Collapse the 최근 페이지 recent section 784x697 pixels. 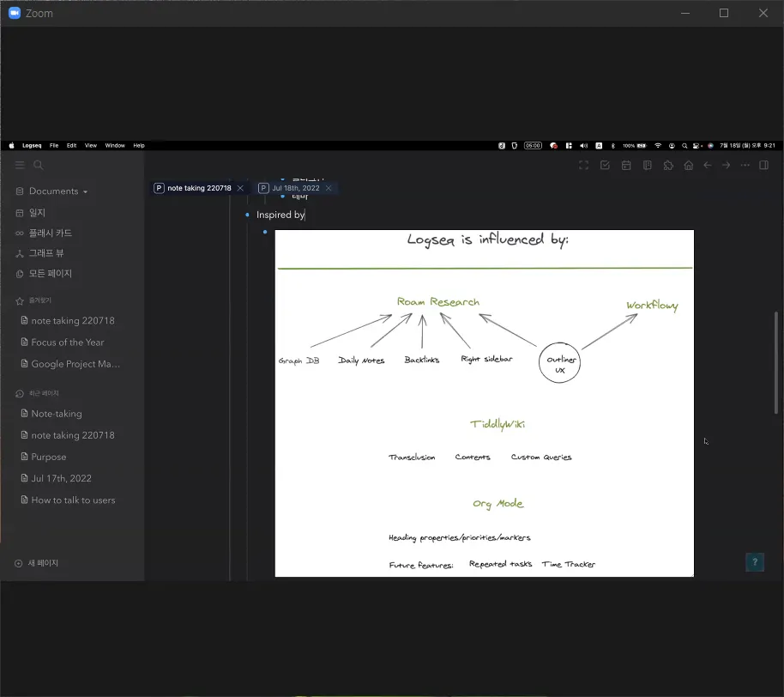tap(38, 393)
